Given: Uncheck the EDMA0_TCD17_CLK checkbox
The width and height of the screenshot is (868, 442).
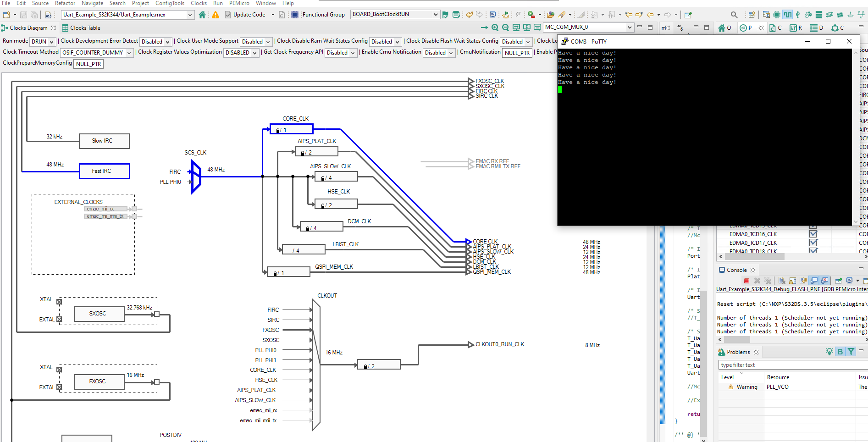Looking at the screenshot, I should pyautogui.click(x=813, y=243).
